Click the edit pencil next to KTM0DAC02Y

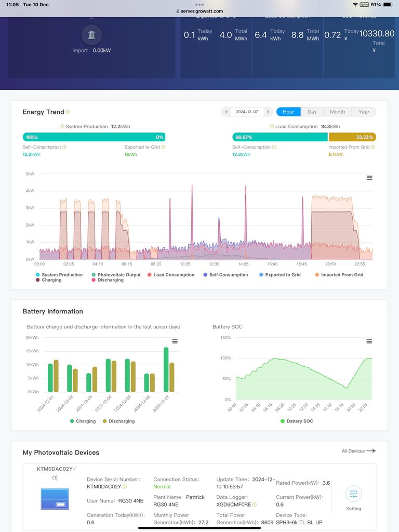click(75, 469)
